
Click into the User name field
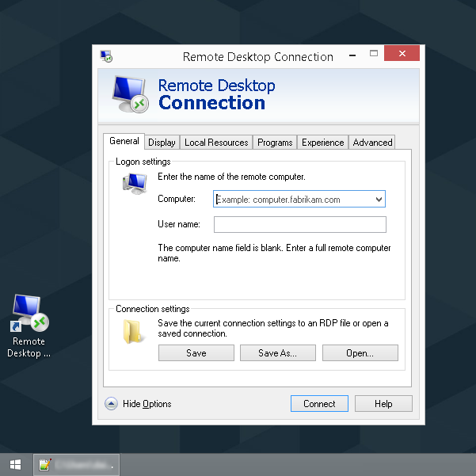pos(300,224)
